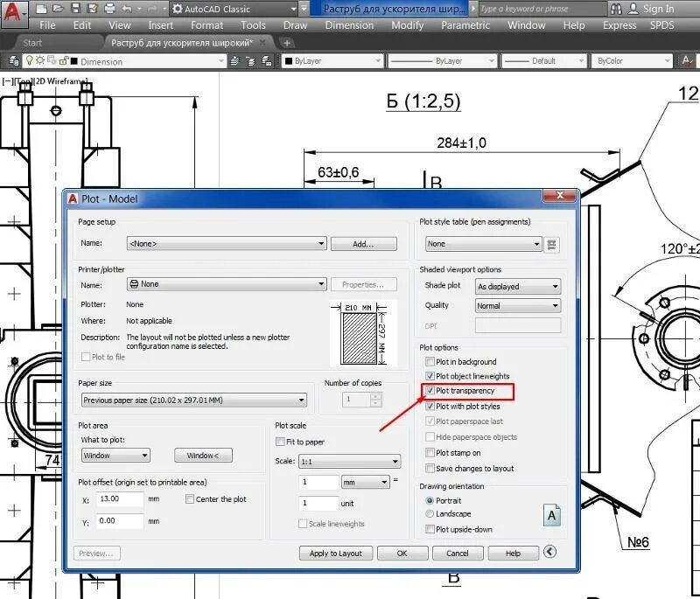700x599 pixels.
Task: Enable Plot in background checkbox
Action: point(430,361)
